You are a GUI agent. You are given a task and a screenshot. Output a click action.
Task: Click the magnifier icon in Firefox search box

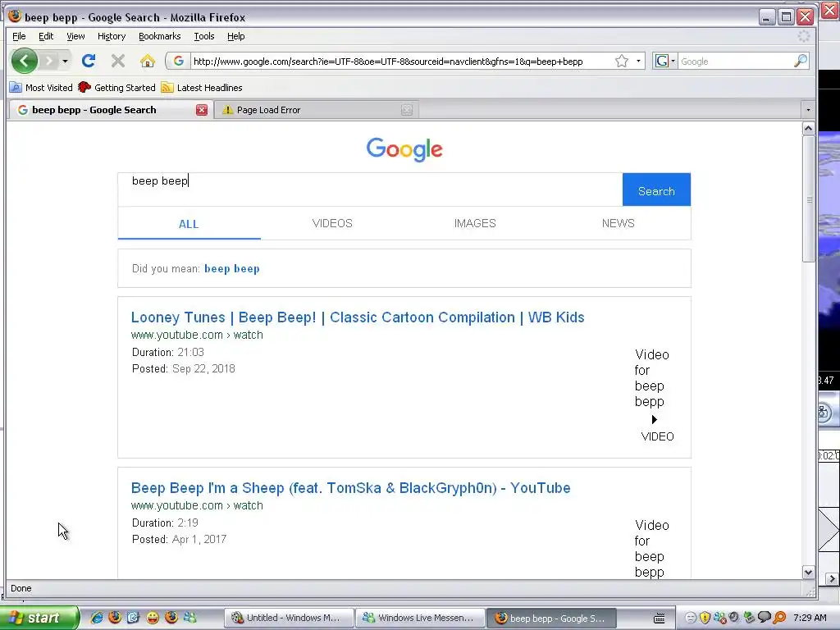pos(801,61)
